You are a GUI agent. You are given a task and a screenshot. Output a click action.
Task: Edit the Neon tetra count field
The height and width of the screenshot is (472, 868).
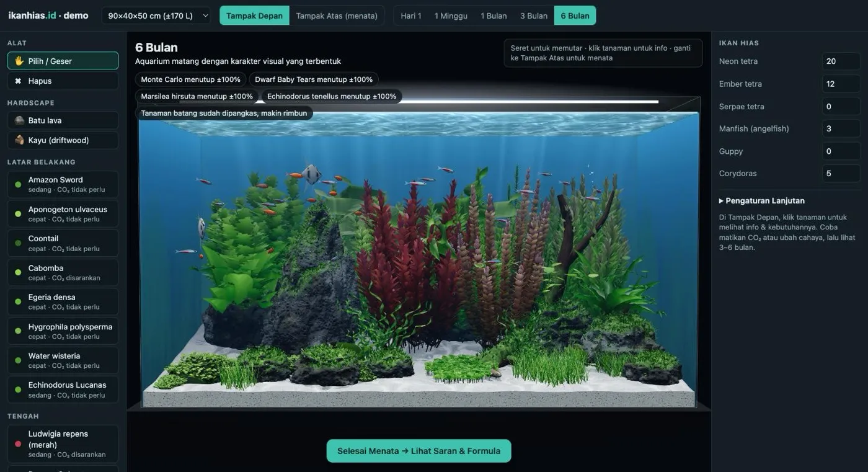coord(841,61)
